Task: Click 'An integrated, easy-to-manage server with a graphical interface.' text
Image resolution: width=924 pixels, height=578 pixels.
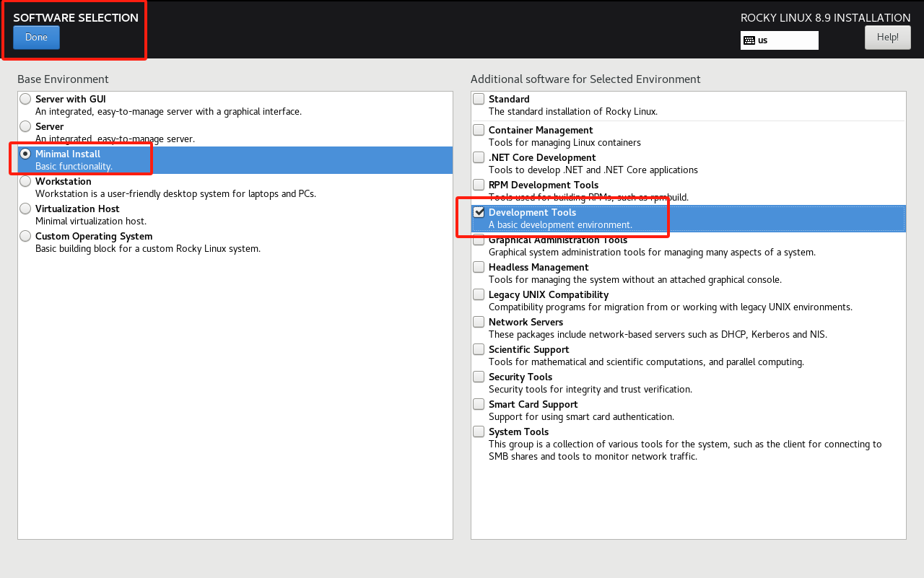Action: tap(168, 112)
